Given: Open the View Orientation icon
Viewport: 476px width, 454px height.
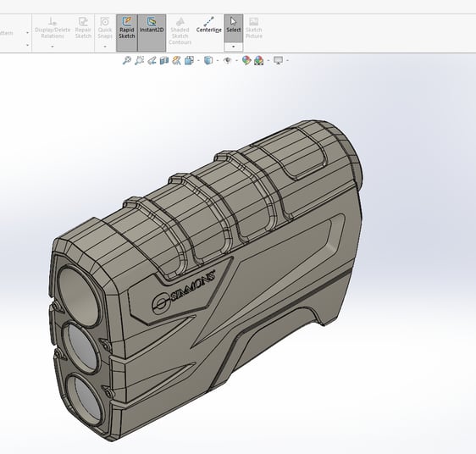Looking at the screenshot, I should (x=189, y=60).
